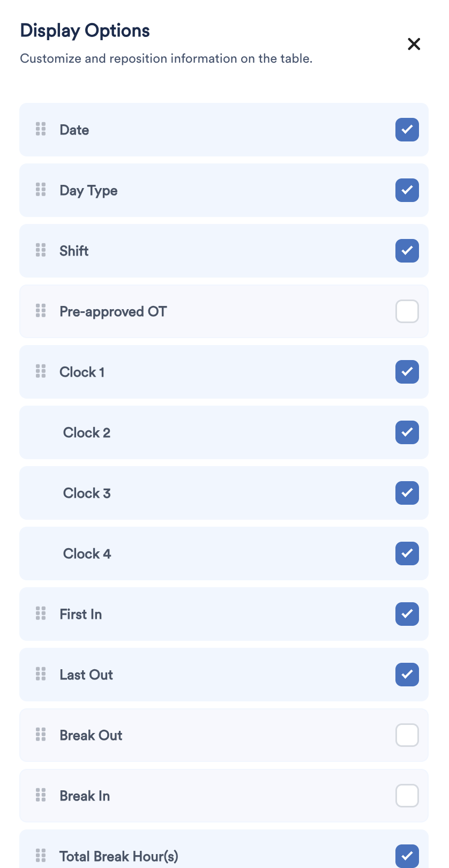This screenshot has width=449, height=868.
Task: Close the Display Options panel
Action: pyautogui.click(x=414, y=44)
